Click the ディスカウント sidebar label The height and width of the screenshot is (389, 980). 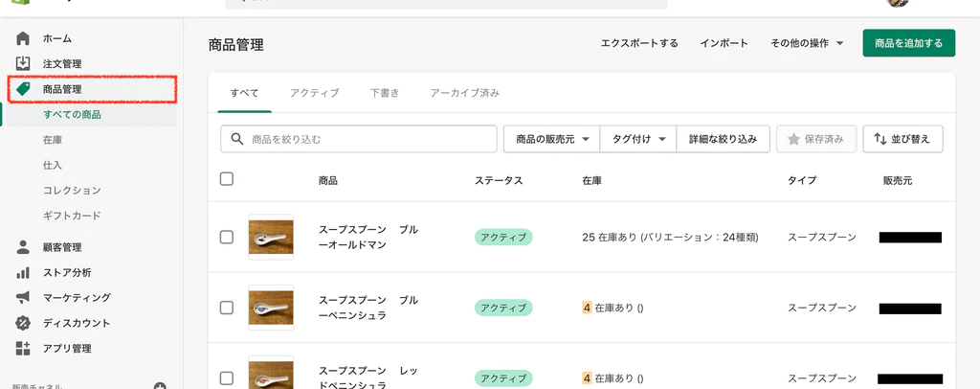pyautogui.click(x=77, y=323)
